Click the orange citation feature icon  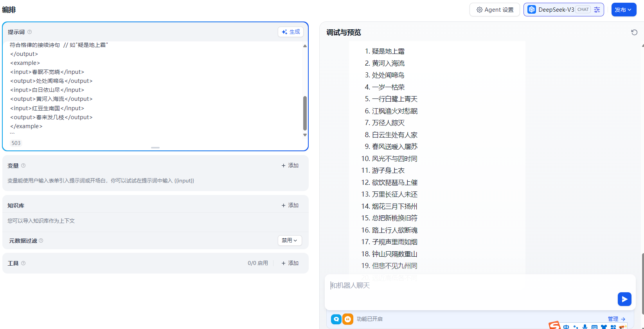pos(348,319)
